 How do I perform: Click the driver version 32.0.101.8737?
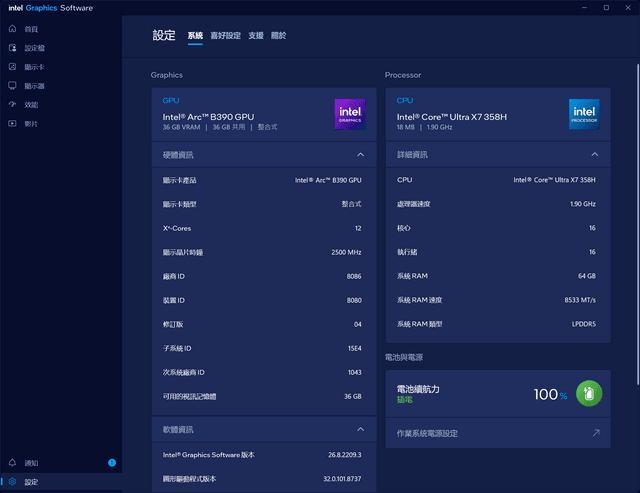(342, 479)
